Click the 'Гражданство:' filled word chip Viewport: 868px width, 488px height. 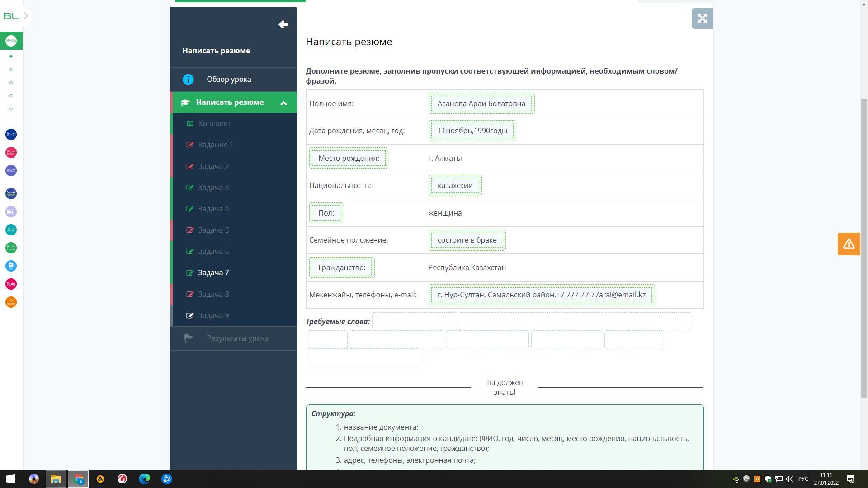(342, 268)
